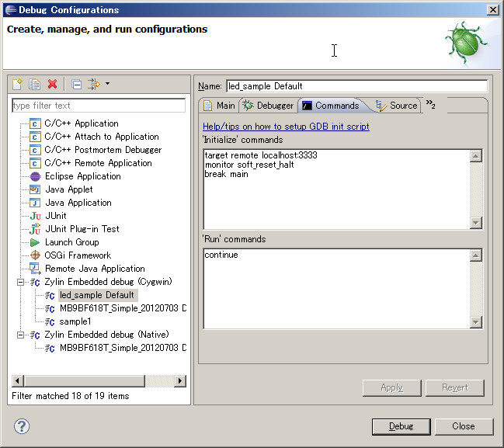Image resolution: width=504 pixels, height=448 pixels.
Task: Start debugging with the Debug button
Action: 401,426
